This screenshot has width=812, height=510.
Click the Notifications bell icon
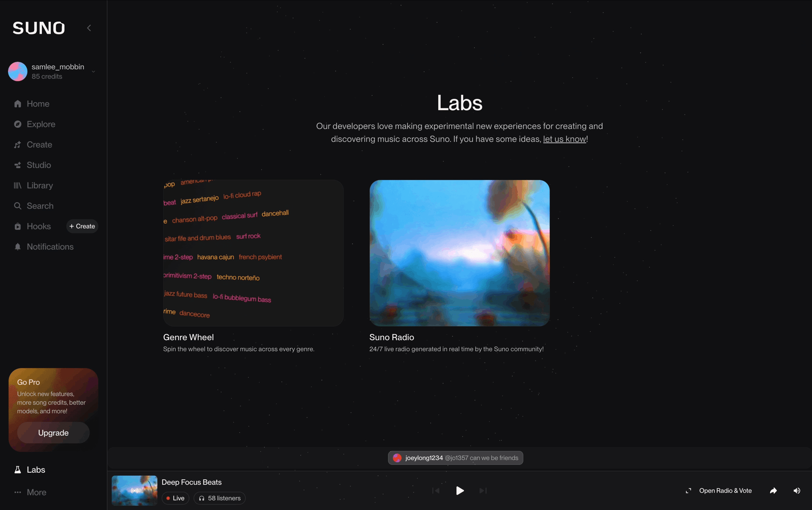point(18,247)
